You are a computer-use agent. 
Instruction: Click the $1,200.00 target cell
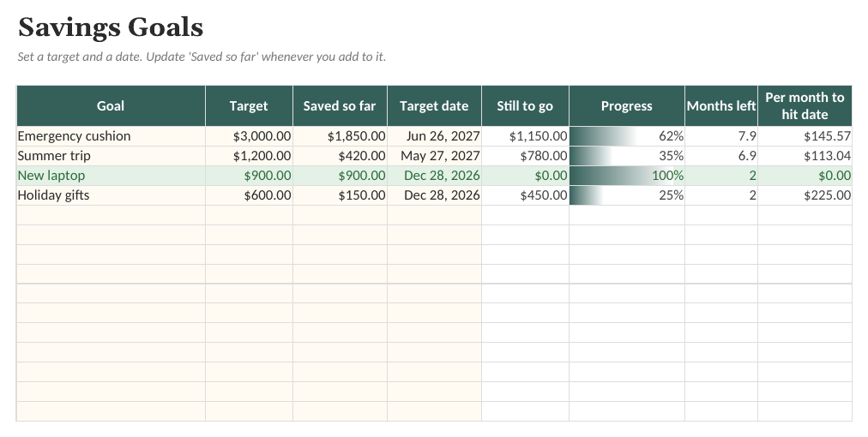click(x=249, y=156)
